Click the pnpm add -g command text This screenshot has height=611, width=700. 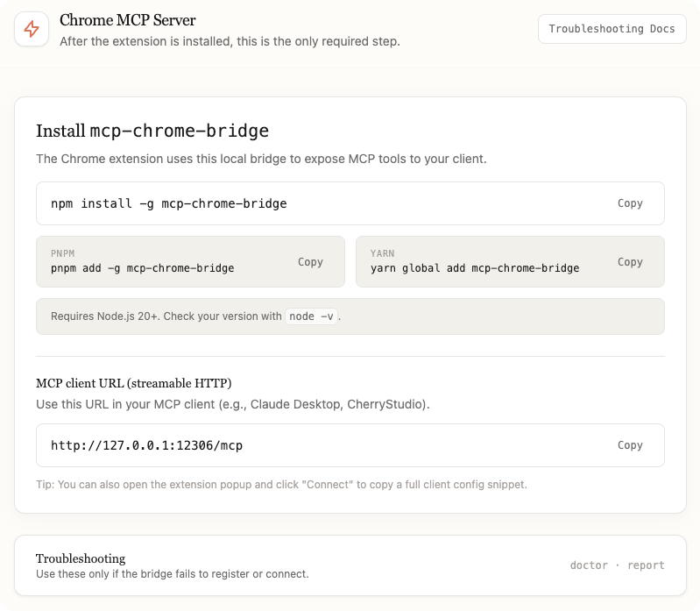tap(142, 268)
